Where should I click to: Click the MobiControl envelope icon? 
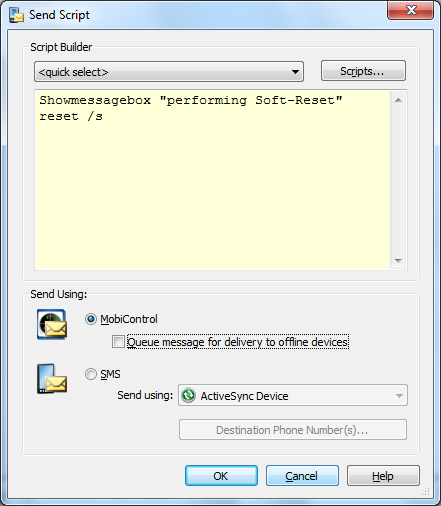click(52, 324)
